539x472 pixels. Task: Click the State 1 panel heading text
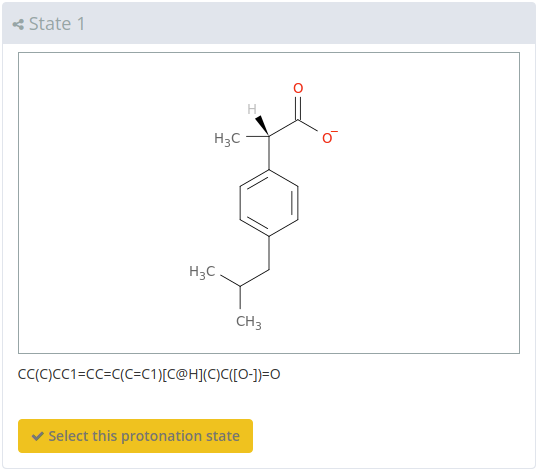pos(57,24)
